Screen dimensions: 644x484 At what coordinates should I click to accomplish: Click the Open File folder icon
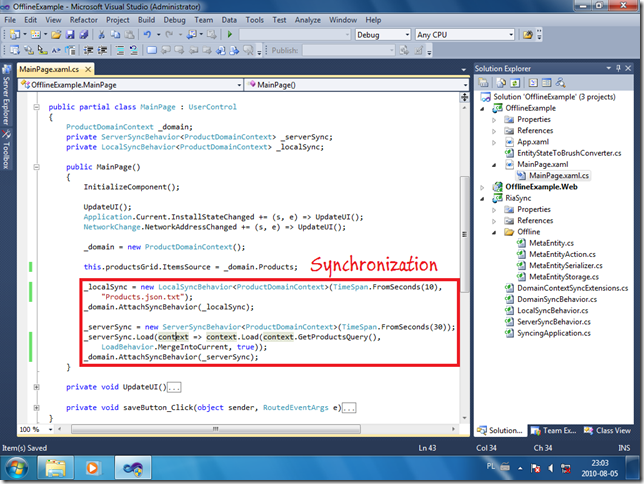point(56,35)
